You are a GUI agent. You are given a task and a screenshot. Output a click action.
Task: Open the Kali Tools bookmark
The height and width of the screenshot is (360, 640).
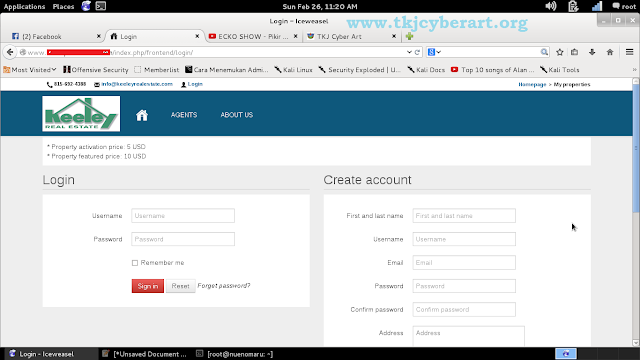pos(559,70)
